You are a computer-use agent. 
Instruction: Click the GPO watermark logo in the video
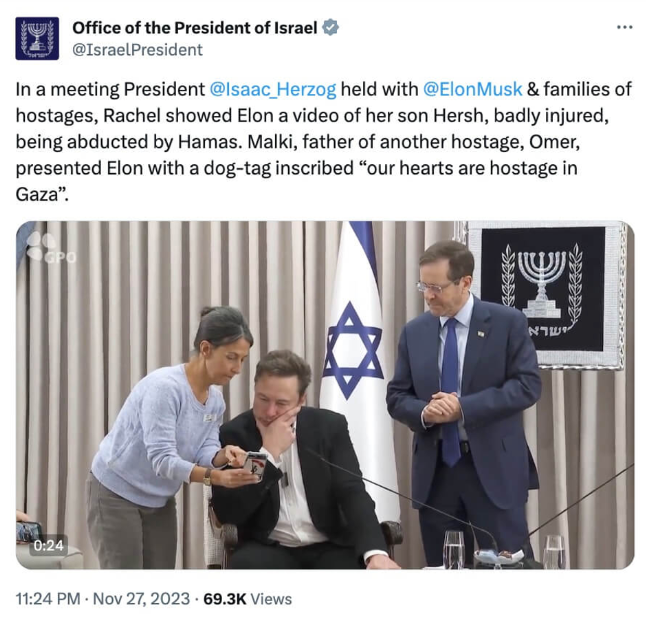[48, 247]
